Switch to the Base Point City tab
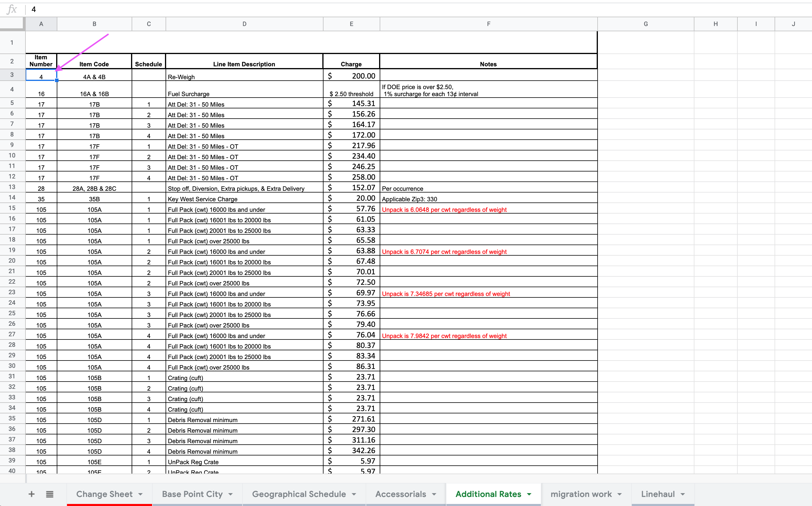 coord(192,494)
